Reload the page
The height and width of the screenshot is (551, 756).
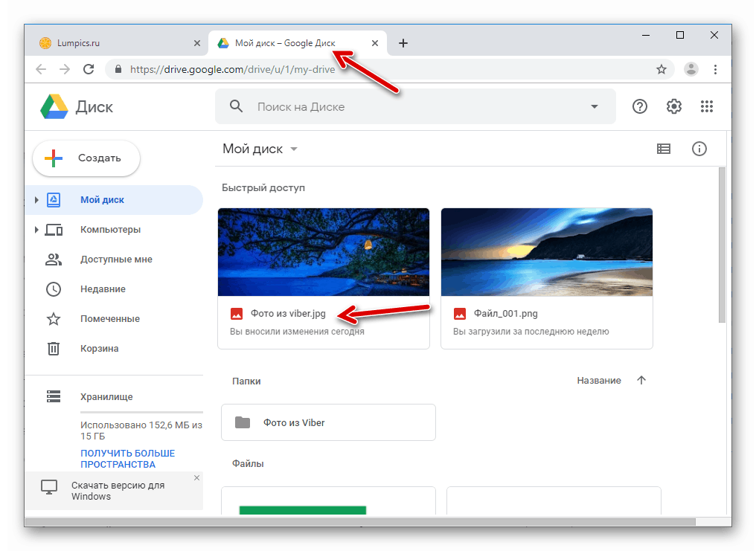click(89, 69)
